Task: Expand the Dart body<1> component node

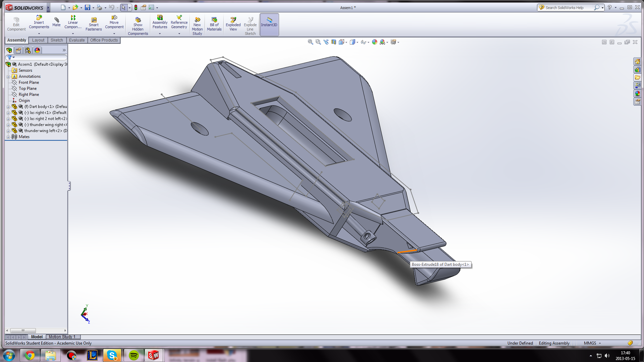Action: click(x=8, y=107)
